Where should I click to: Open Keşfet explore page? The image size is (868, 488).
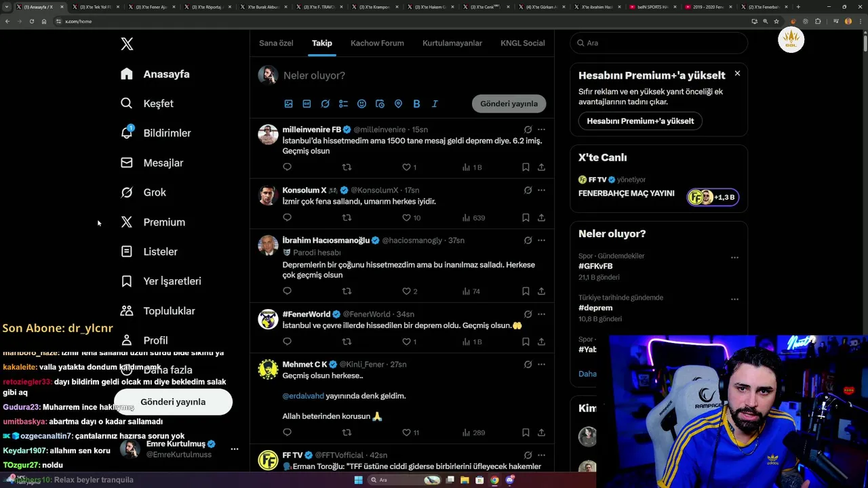pos(147,104)
